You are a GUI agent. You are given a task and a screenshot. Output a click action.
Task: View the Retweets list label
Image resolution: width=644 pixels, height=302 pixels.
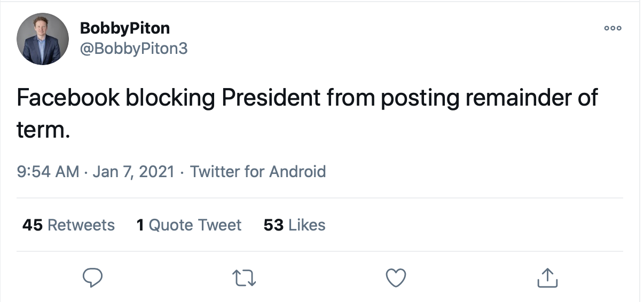[x=81, y=225]
